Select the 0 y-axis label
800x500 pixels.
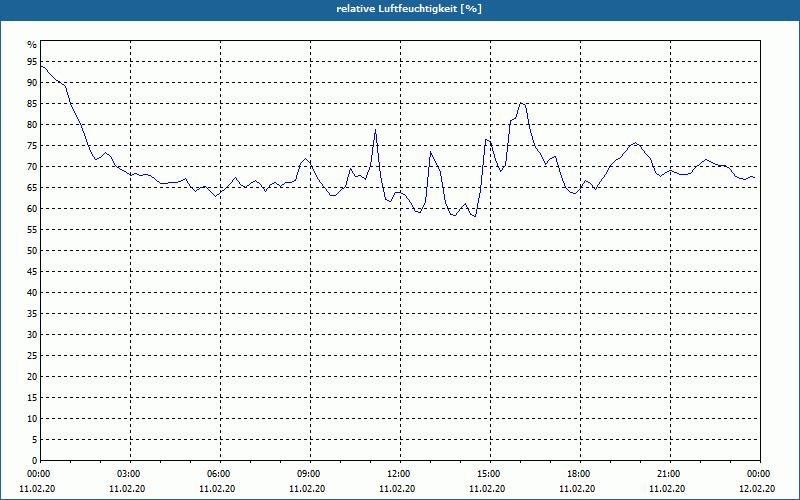[34, 461]
